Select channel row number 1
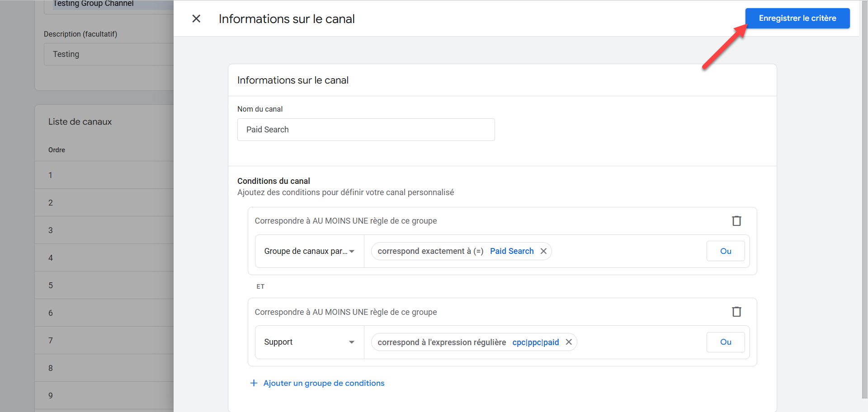Image resolution: width=868 pixels, height=412 pixels. (x=104, y=175)
